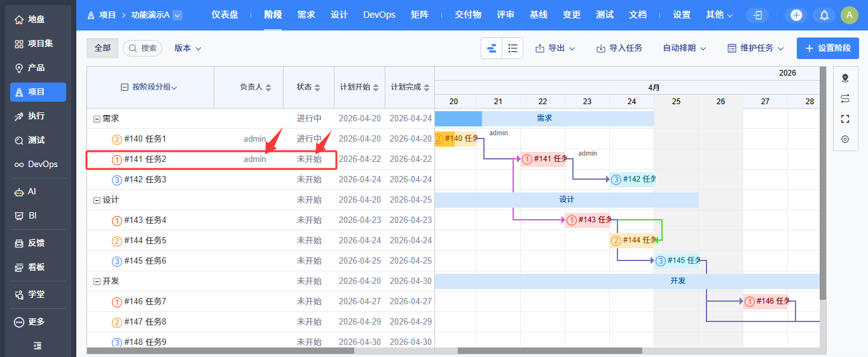The image size is (868, 357).
Task: Go to the 仪表盘 tab
Action: 224,15
